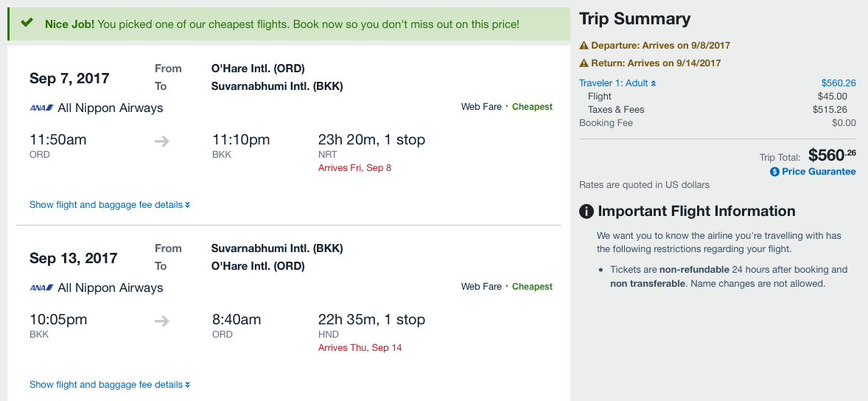Click the Important Flight Information info icon

[x=587, y=212]
